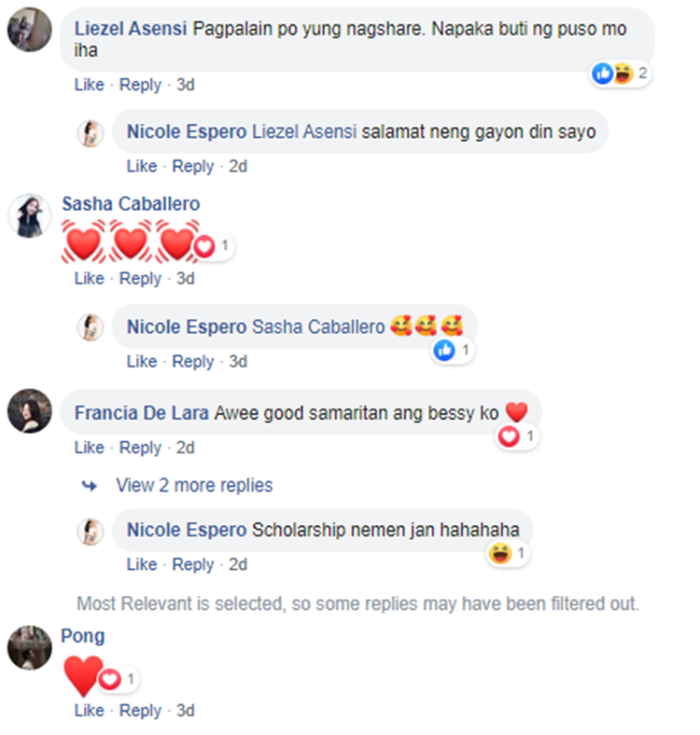Click Nicole Espero's avatar beside salamat neng reply

pyautogui.click(x=91, y=133)
